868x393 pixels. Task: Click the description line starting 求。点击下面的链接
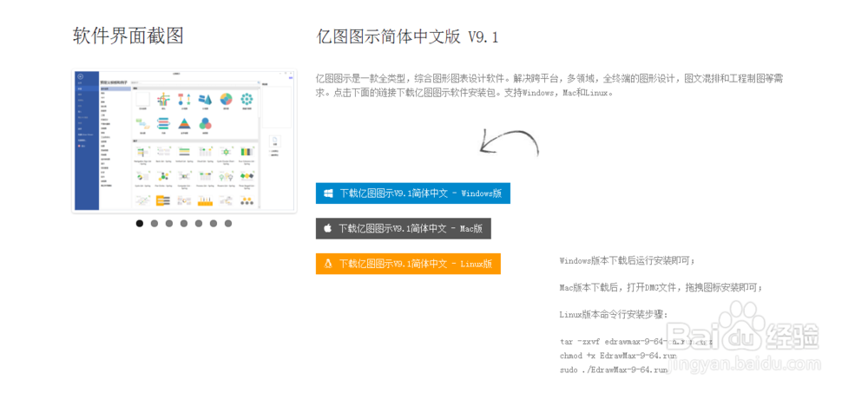[x=465, y=93]
